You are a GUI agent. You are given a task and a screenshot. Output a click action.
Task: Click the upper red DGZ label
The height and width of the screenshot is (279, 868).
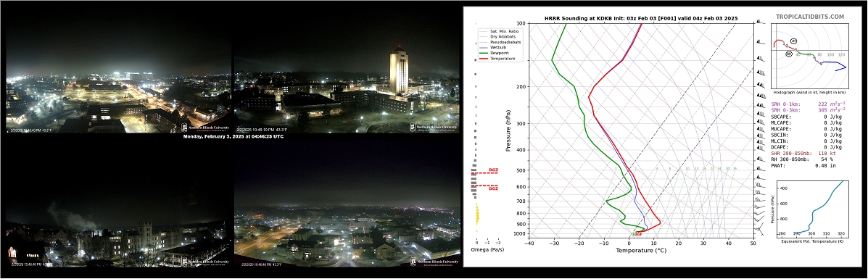(493, 170)
